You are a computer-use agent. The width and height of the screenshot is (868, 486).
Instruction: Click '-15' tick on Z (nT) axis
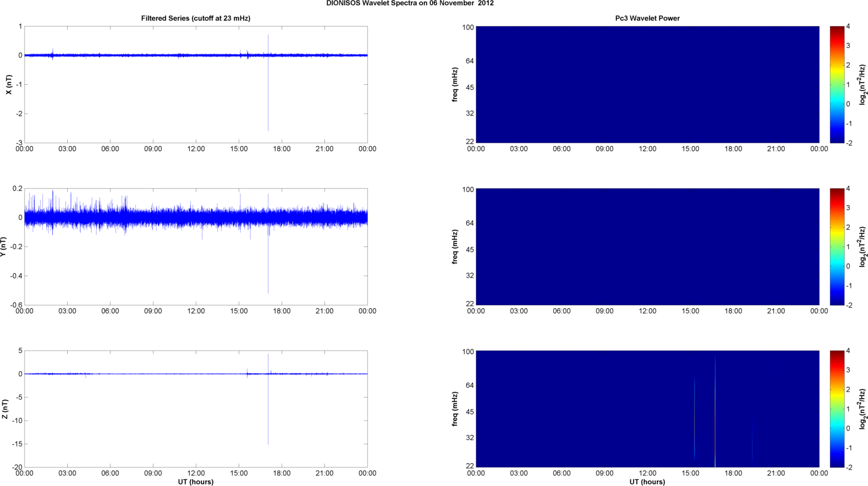pos(17,444)
